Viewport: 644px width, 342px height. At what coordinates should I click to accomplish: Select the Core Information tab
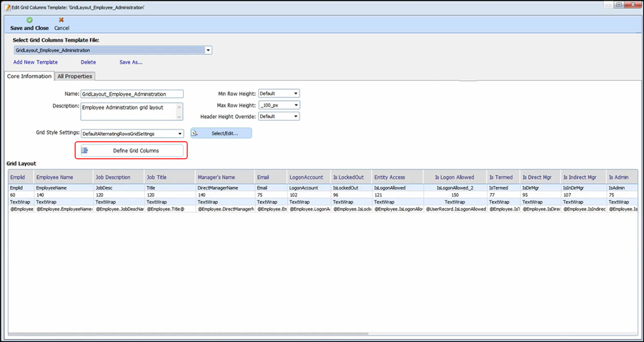[29, 77]
